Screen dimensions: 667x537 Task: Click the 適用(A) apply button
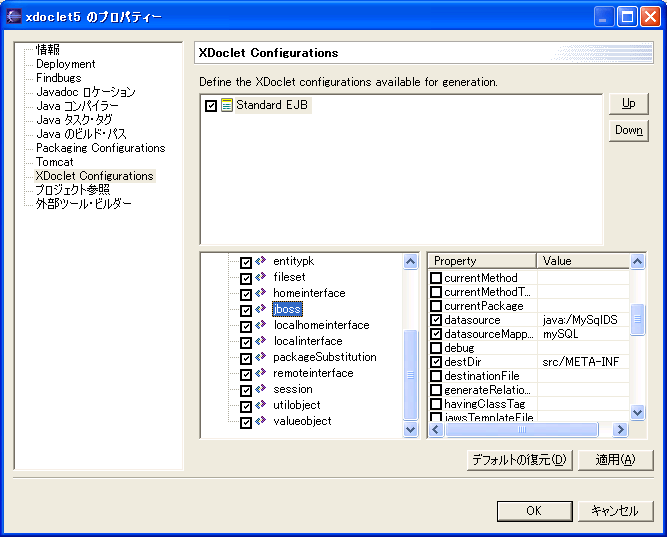[615, 460]
